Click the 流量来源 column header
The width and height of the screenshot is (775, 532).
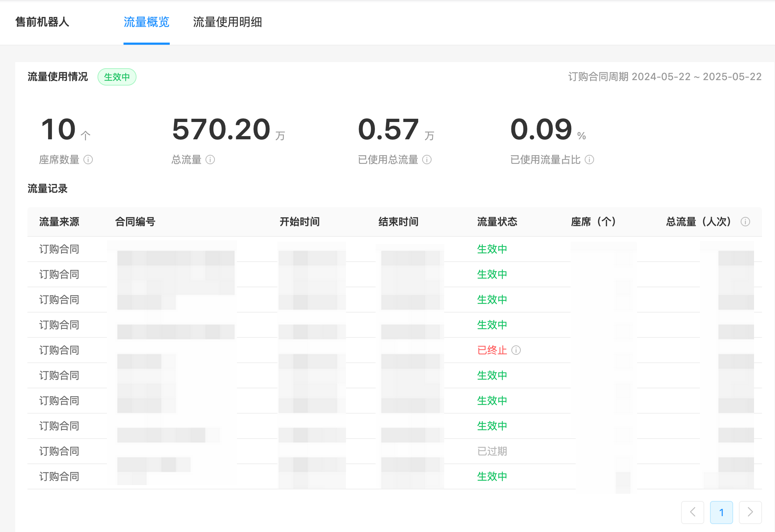coord(59,222)
